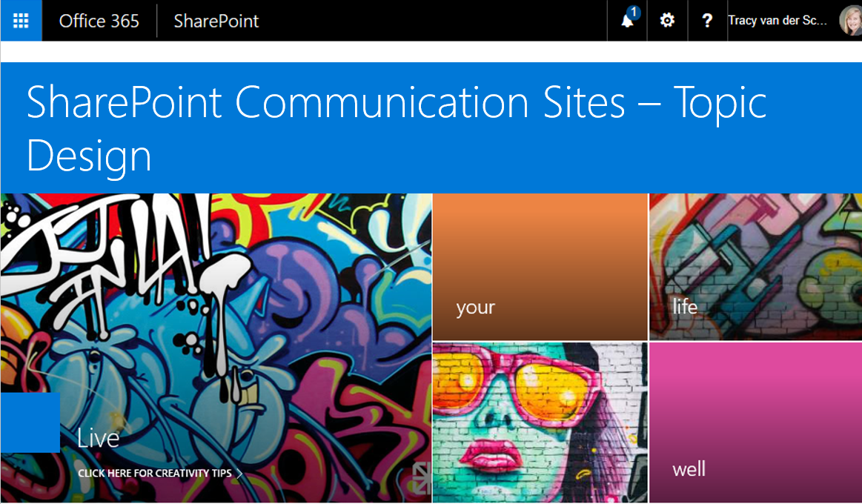862x504 pixels.
Task: Open the Office 365 app launcher
Action: 20,20
